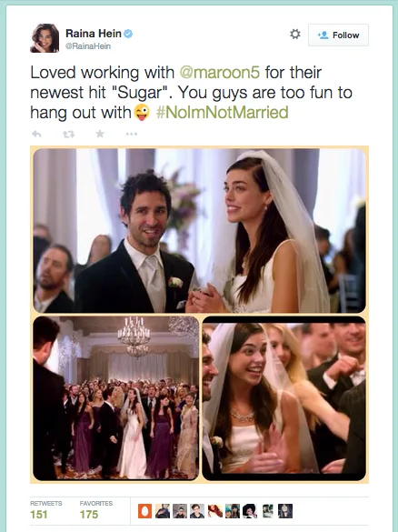
Task: Retweet using the retweet arrows icon
Action: (68, 135)
